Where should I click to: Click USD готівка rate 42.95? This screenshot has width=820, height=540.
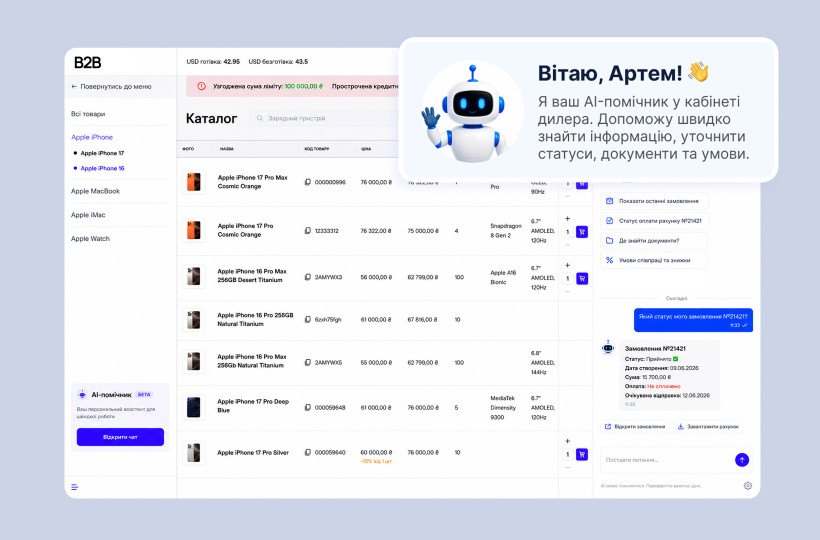point(213,62)
